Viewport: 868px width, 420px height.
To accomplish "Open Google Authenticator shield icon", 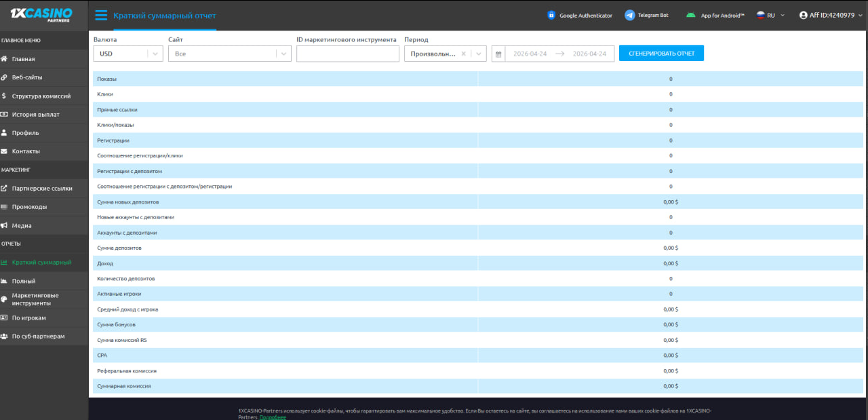I will (551, 15).
